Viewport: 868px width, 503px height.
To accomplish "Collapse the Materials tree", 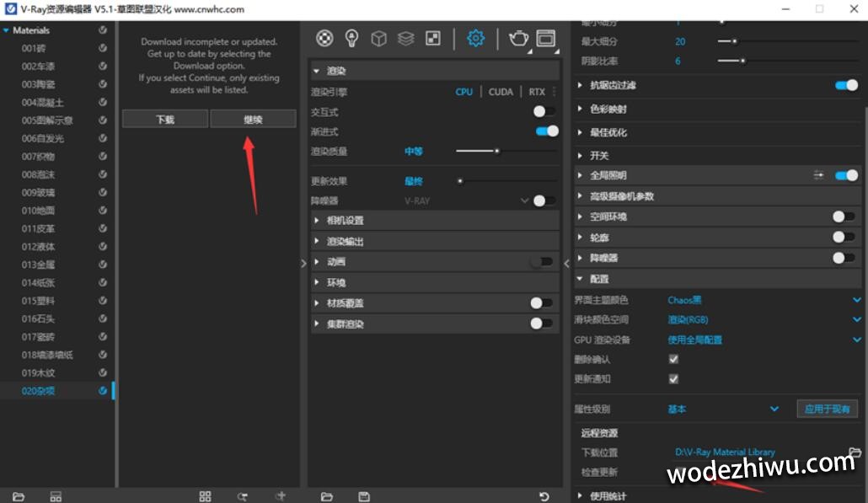I will click(6, 30).
